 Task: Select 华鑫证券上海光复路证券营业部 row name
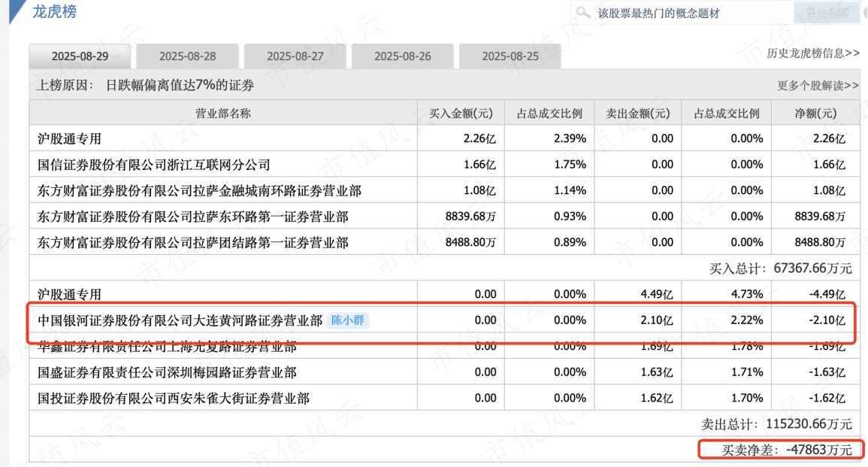167,347
